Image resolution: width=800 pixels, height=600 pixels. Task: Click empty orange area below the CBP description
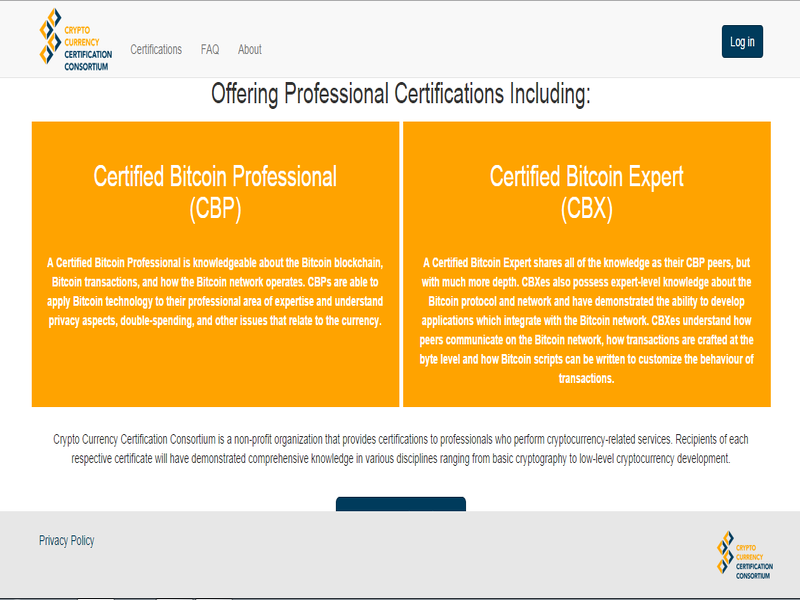(215, 370)
